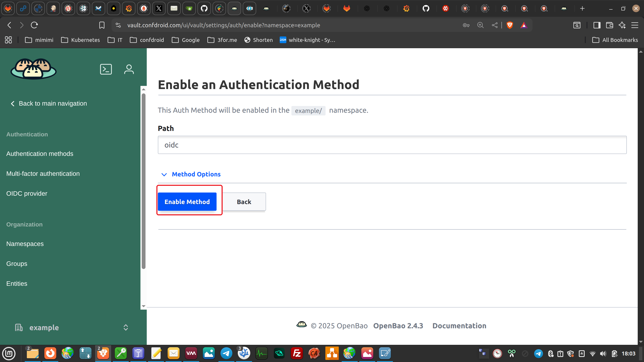This screenshot has width=644, height=362.
Task: Focus the Path input field
Action: click(392, 145)
